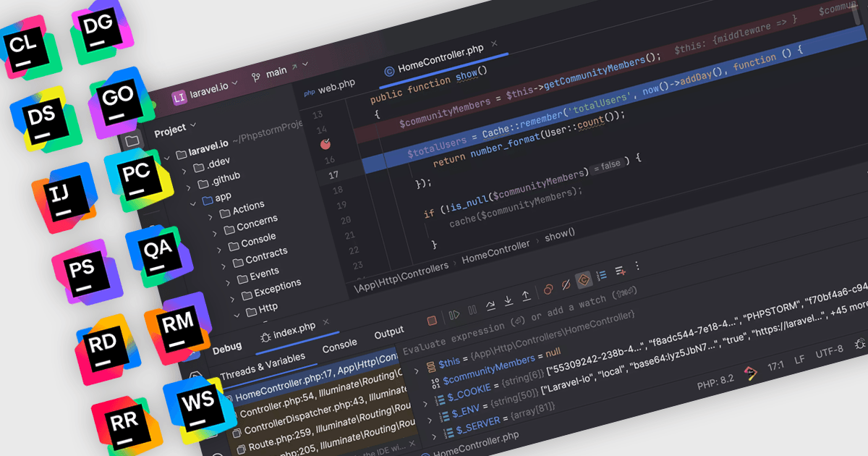Expand the $this variable node
The height and width of the screenshot is (456, 868).
pos(416,371)
